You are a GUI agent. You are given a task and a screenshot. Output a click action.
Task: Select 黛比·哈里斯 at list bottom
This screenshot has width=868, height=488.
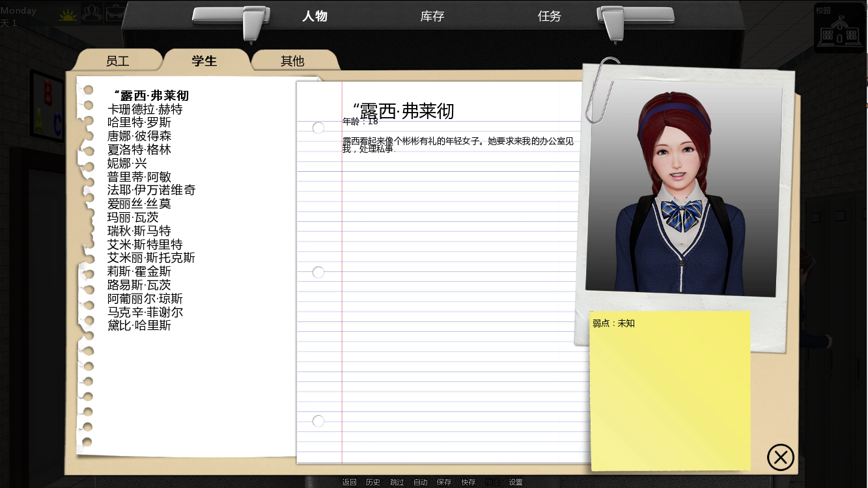pos(139,325)
